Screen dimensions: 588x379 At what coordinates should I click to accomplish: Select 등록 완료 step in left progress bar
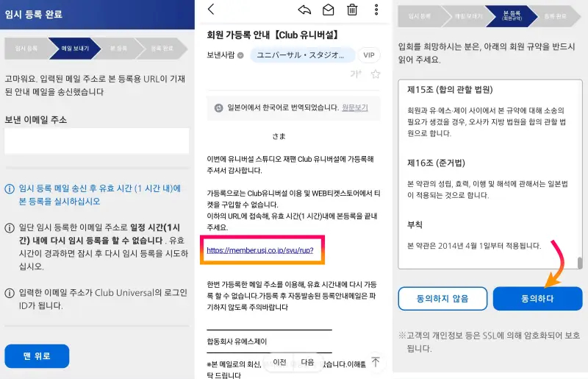click(162, 49)
